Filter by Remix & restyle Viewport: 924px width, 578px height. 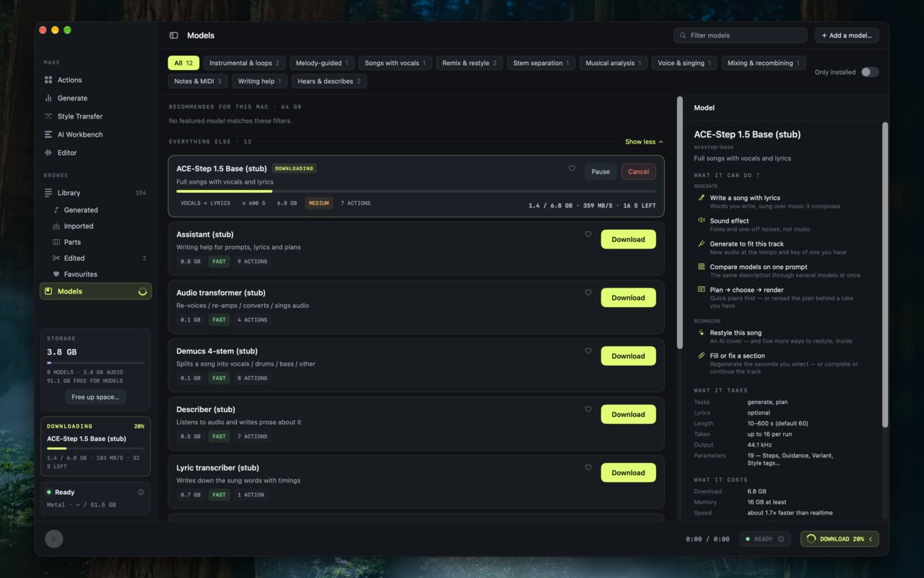469,63
